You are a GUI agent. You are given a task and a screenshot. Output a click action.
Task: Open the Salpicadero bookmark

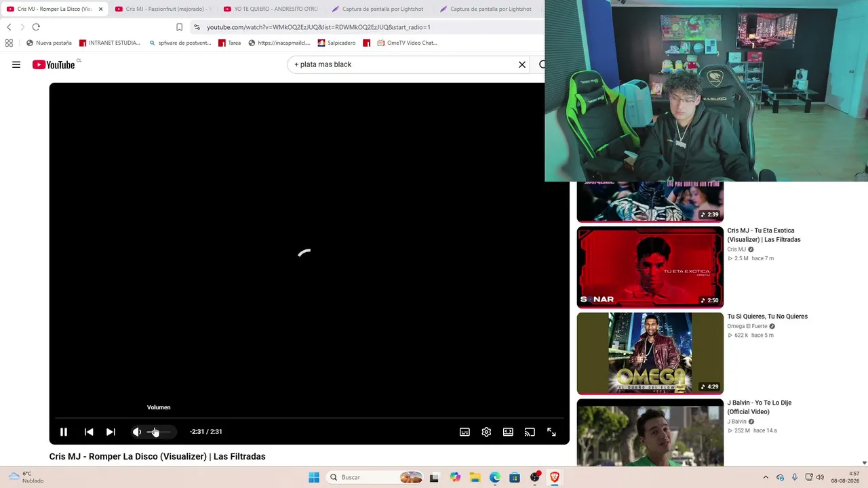(336, 43)
